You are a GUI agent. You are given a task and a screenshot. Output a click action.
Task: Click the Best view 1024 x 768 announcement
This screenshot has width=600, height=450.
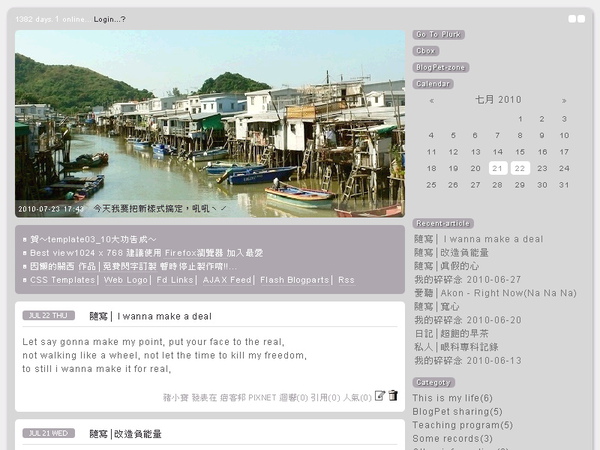point(147,253)
